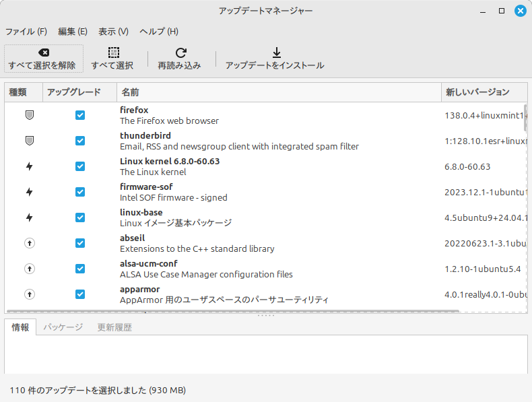This screenshot has height=402, width=532.
Task: Click the up-arrow update icon for apparmor
Action: (30, 294)
